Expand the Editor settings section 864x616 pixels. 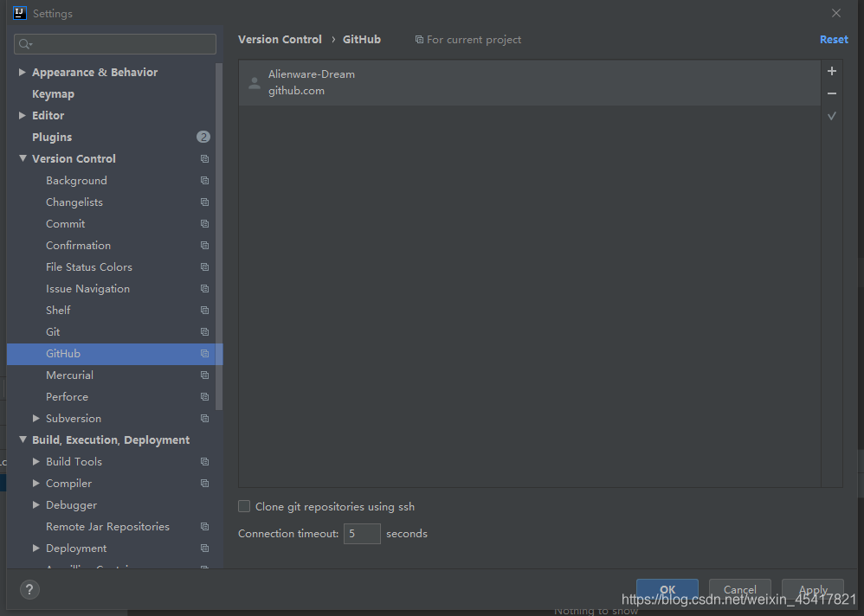tap(22, 115)
